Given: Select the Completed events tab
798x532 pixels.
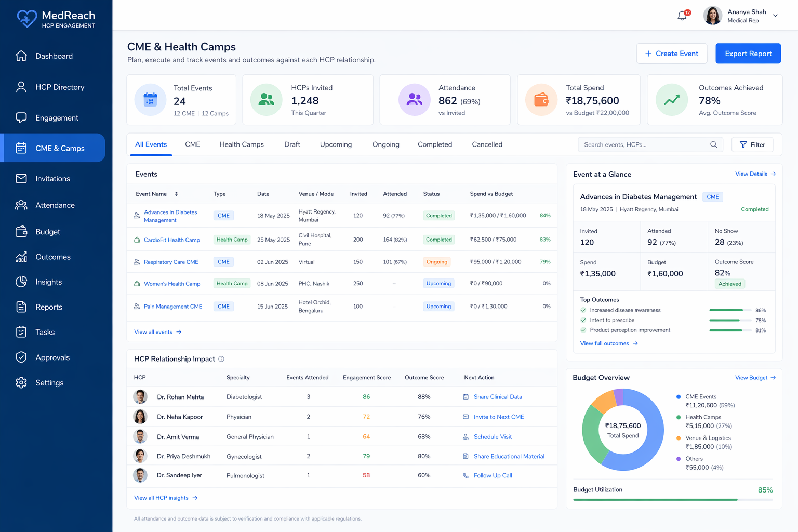Looking at the screenshot, I should click(434, 144).
